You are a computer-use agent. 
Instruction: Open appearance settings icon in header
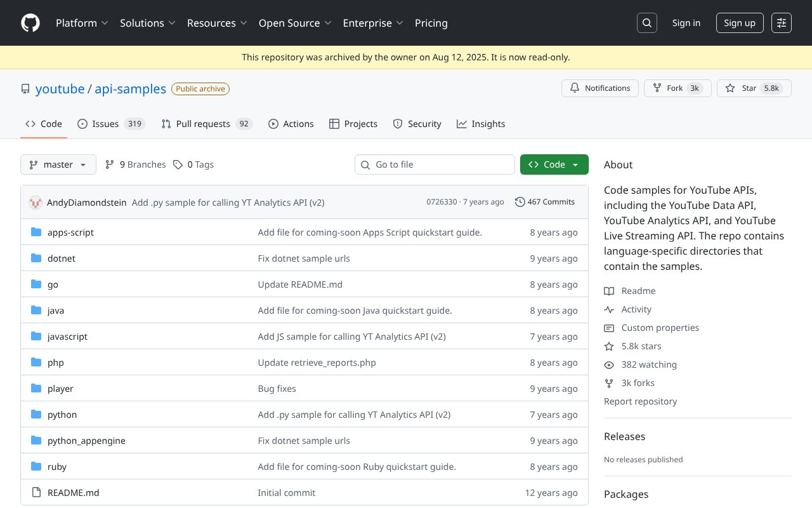(x=781, y=23)
